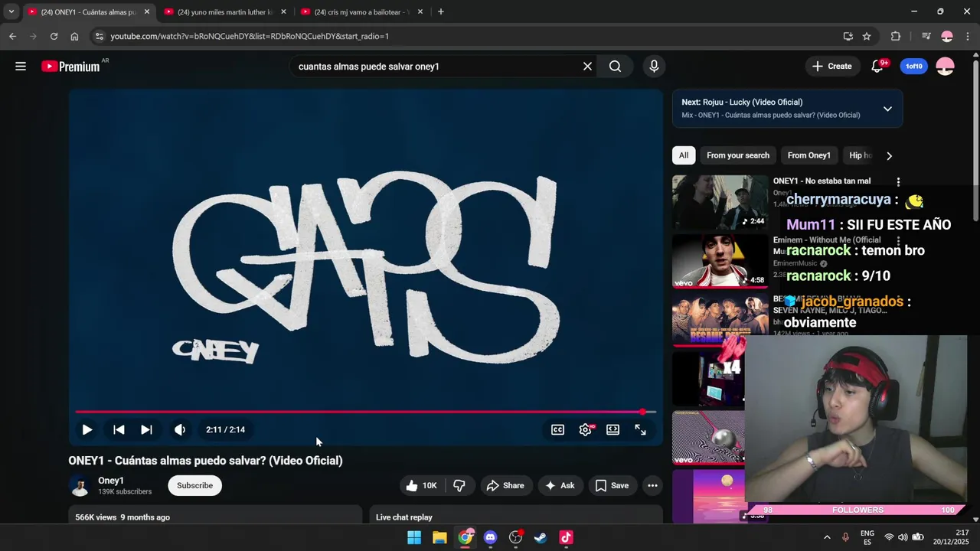
Task: Close the ONEY1 Cuántas almas browser tab
Action: (x=147, y=11)
